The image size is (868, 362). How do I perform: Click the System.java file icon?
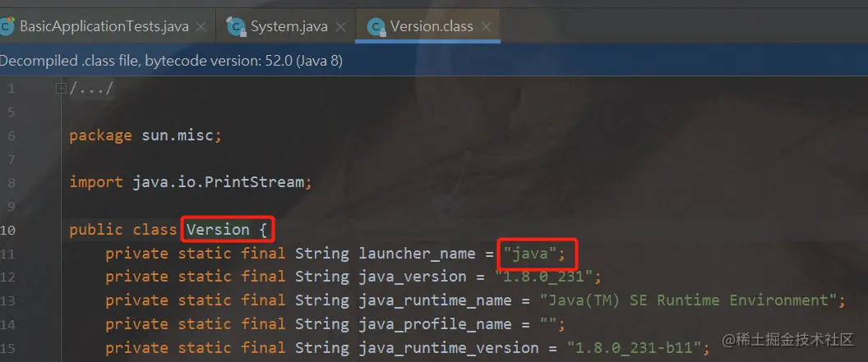coord(237,26)
